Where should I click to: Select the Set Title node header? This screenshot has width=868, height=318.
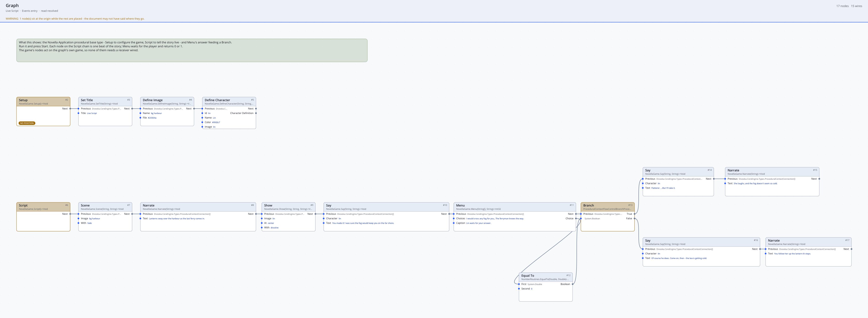pyautogui.click(x=105, y=102)
